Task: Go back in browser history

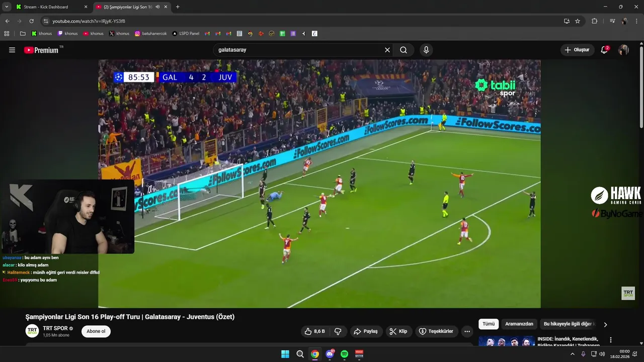Action: click(x=8, y=21)
